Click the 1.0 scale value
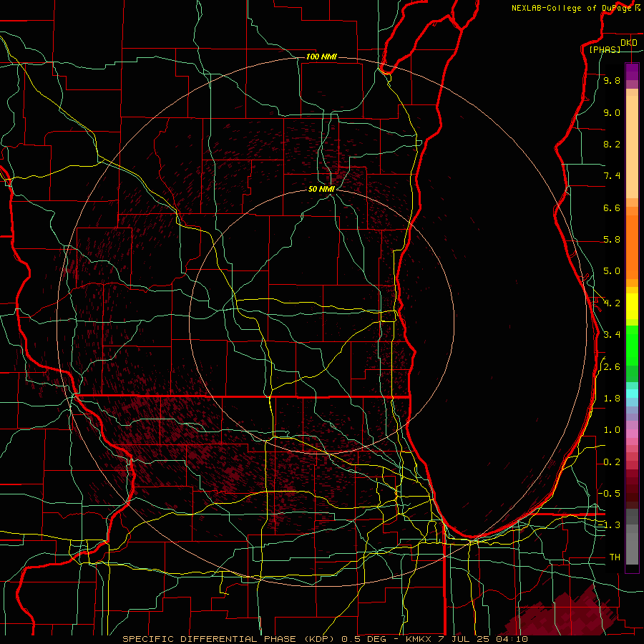The width and height of the screenshot is (644, 644). pos(612,430)
